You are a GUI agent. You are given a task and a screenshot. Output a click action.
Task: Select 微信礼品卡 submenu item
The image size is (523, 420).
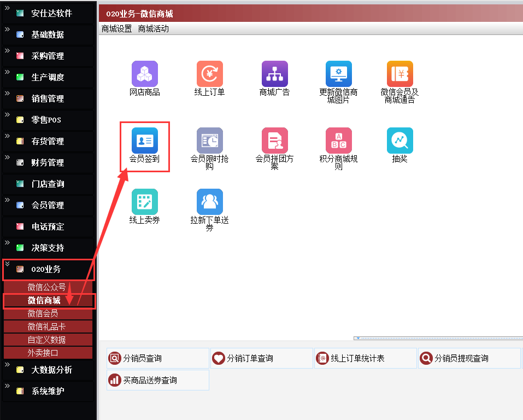tap(48, 326)
